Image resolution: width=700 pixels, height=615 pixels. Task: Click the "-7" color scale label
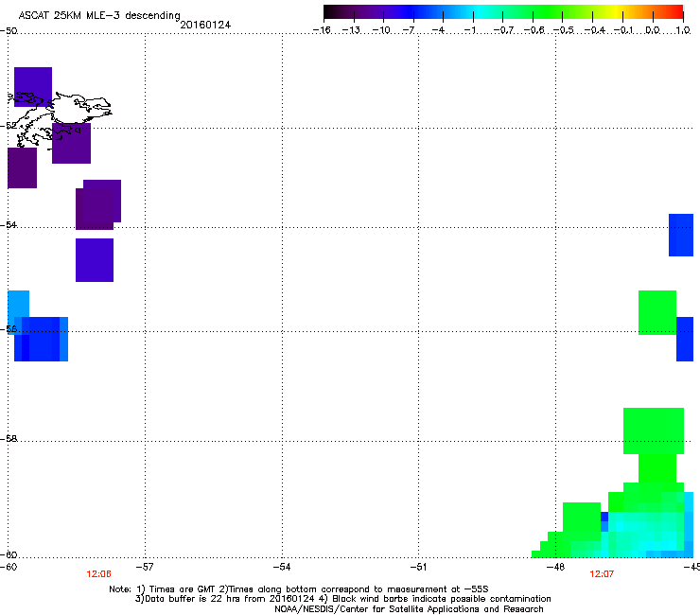(409, 30)
